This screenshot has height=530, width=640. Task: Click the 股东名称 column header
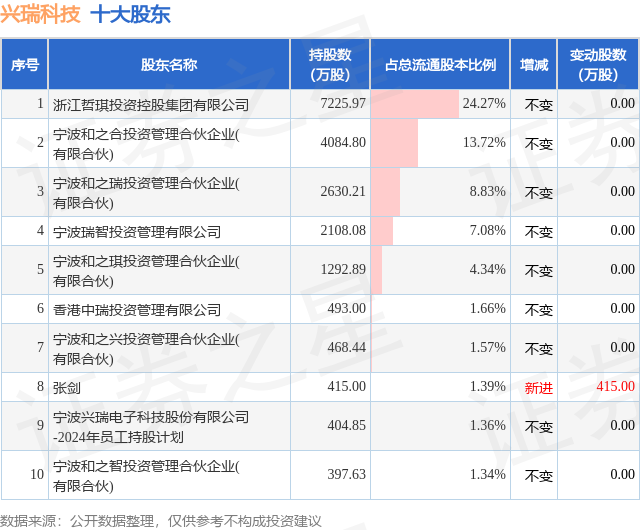169,65
